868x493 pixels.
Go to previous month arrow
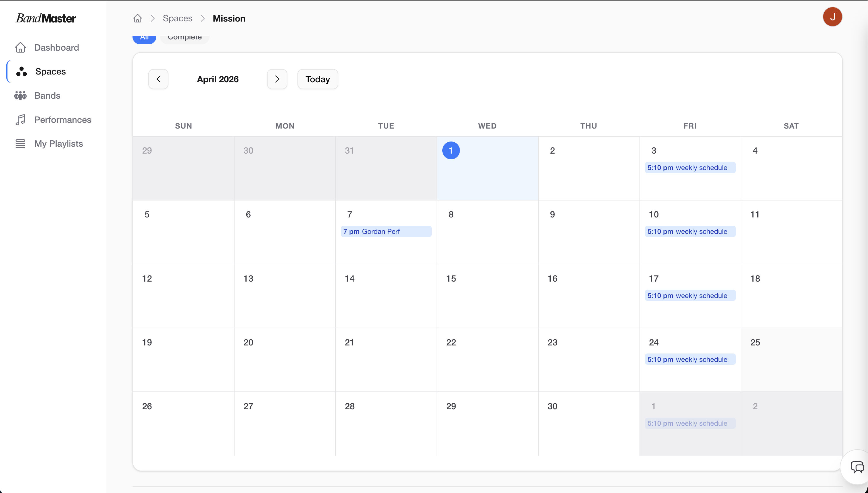click(158, 79)
